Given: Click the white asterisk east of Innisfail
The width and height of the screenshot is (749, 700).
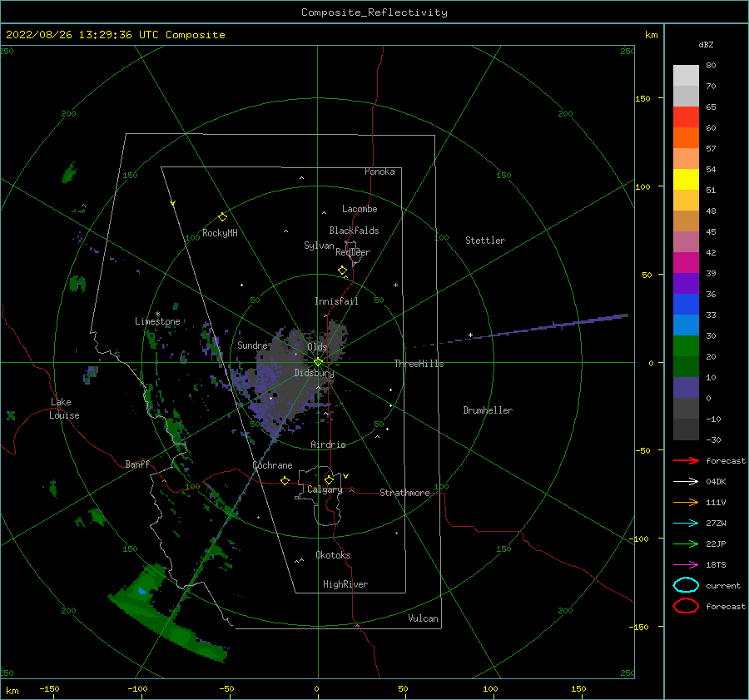Looking at the screenshot, I should tap(395, 285).
